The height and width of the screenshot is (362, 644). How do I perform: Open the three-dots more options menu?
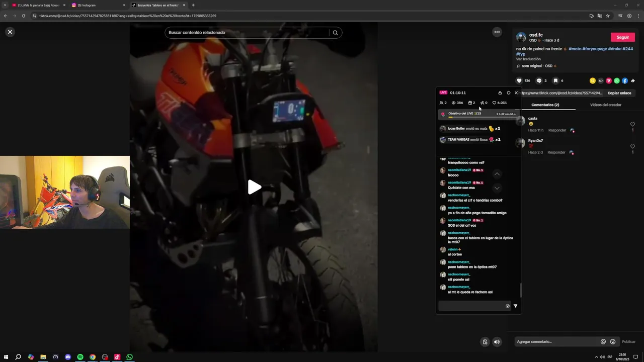pyautogui.click(x=497, y=32)
